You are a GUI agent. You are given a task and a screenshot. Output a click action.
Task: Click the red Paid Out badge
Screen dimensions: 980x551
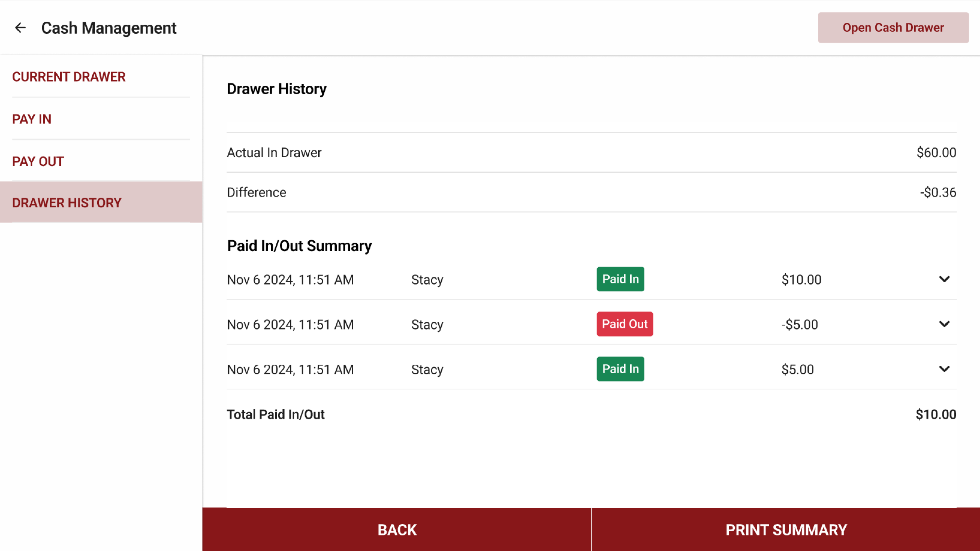click(x=625, y=324)
